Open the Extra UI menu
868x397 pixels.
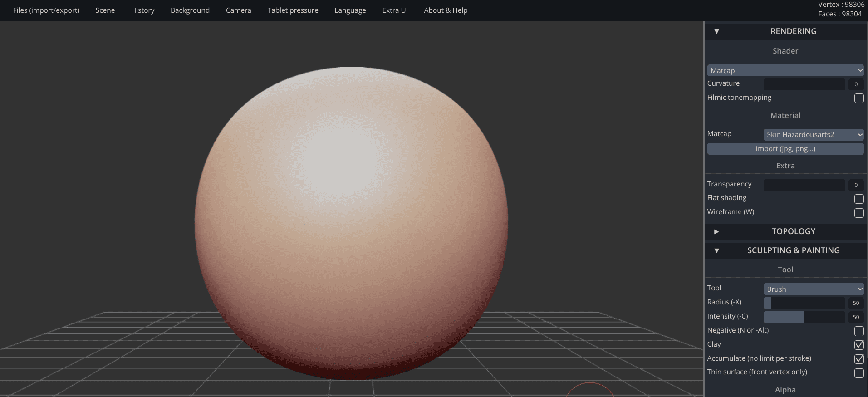[x=395, y=10]
